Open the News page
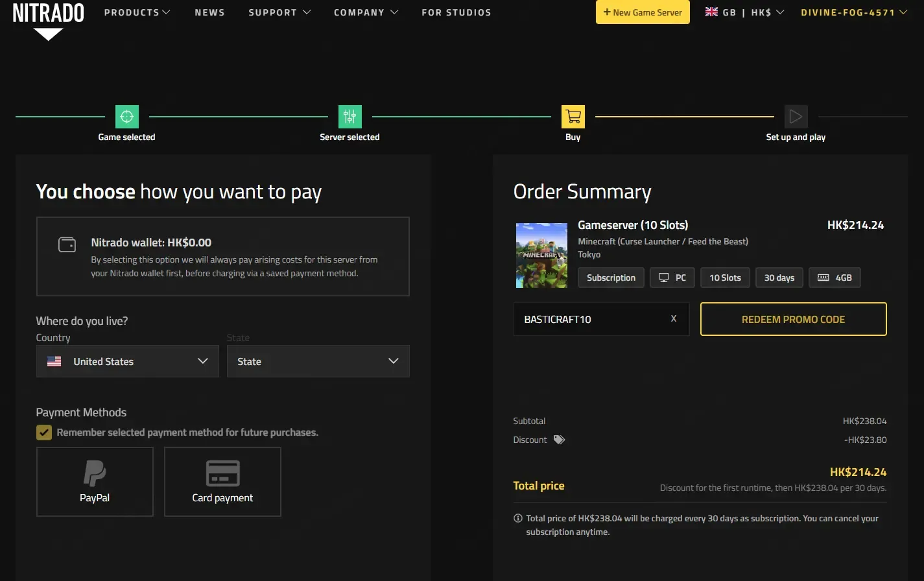 click(x=209, y=12)
